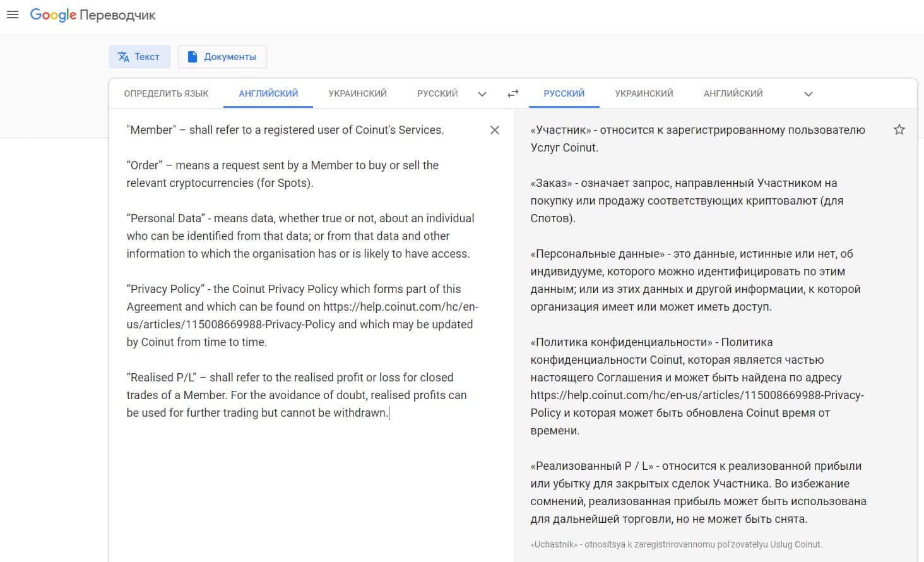Choose the Определить язык source tab
Image resolution: width=924 pixels, height=562 pixels.
click(166, 93)
